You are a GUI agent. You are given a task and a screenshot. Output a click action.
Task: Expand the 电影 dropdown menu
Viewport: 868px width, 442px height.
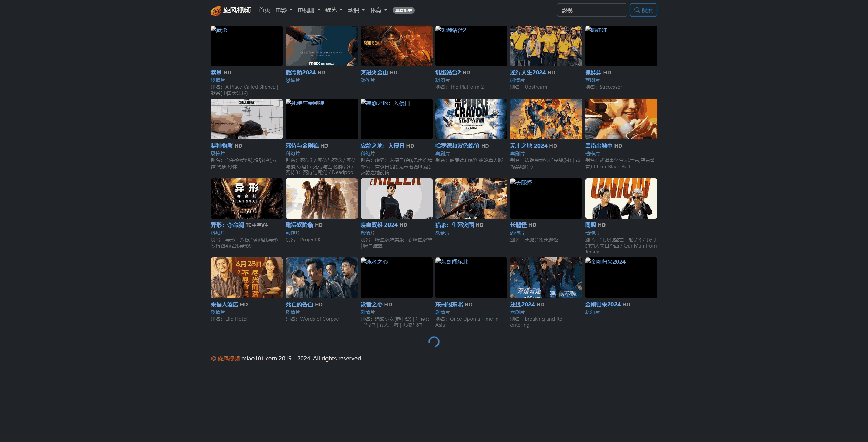pyautogui.click(x=284, y=10)
